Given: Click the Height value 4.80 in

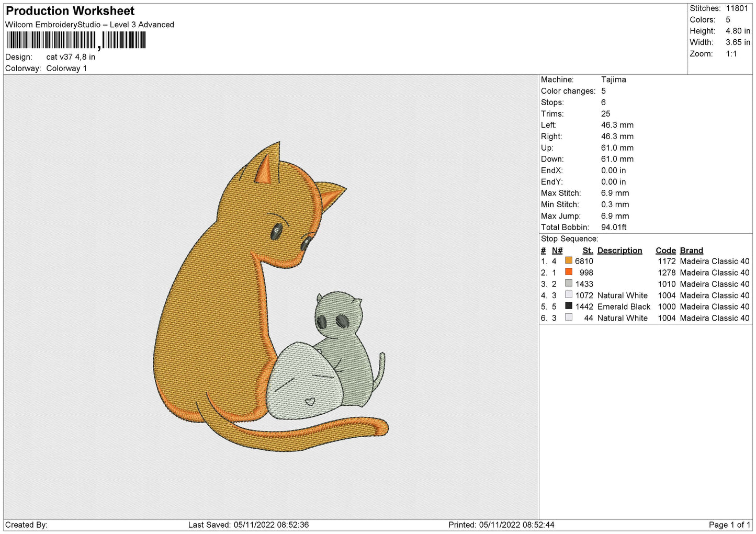Looking at the screenshot, I should [x=738, y=31].
